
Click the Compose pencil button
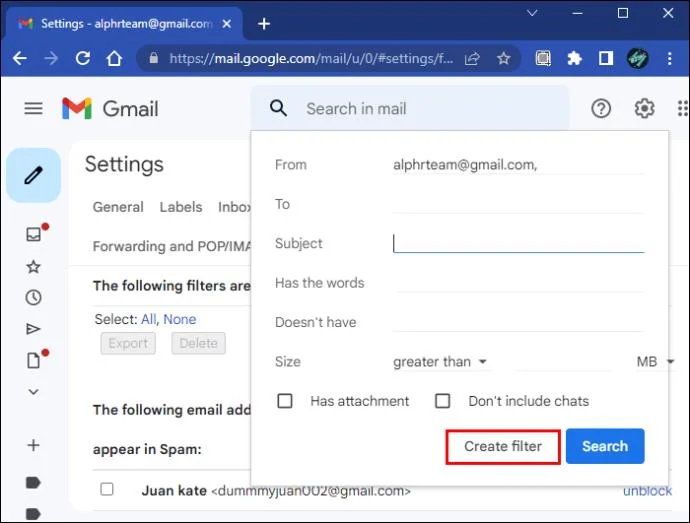coord(33,175)
